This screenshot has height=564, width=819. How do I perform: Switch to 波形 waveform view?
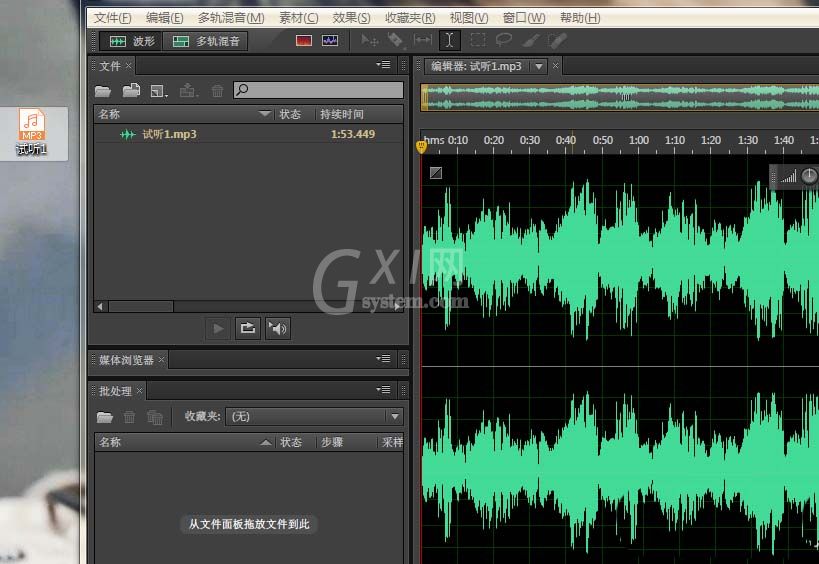tap(131, 41)
